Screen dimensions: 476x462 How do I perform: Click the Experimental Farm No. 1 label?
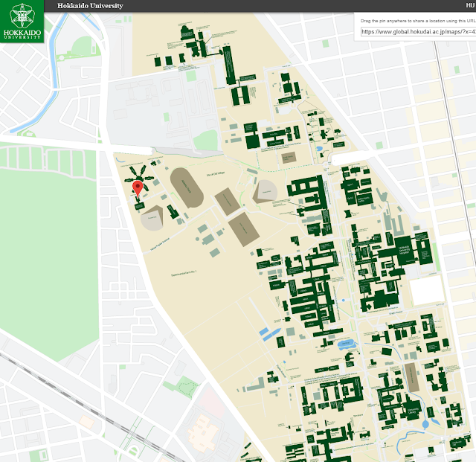click(x=184, y=273)
